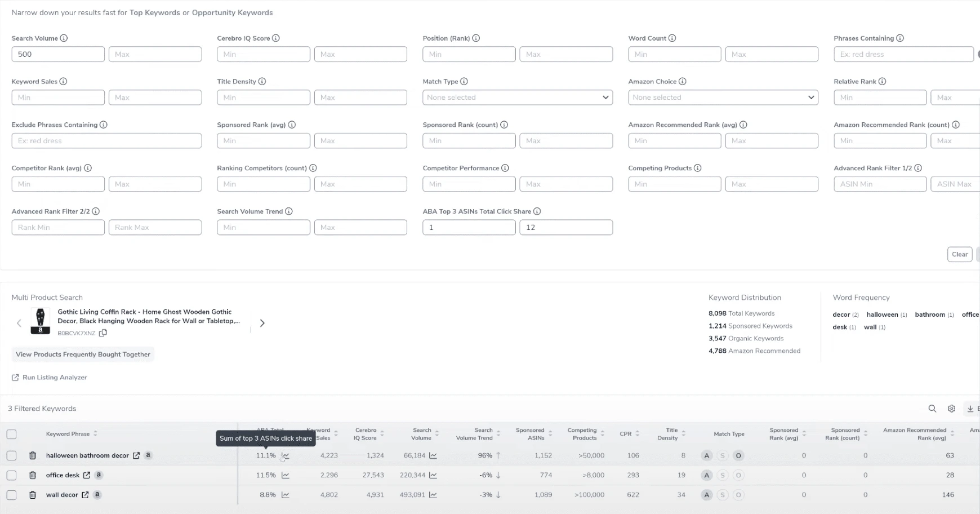Copy the product ASIN B0BCVK7XNZ
Screen dimensions: 980x514
pos(103,333)
